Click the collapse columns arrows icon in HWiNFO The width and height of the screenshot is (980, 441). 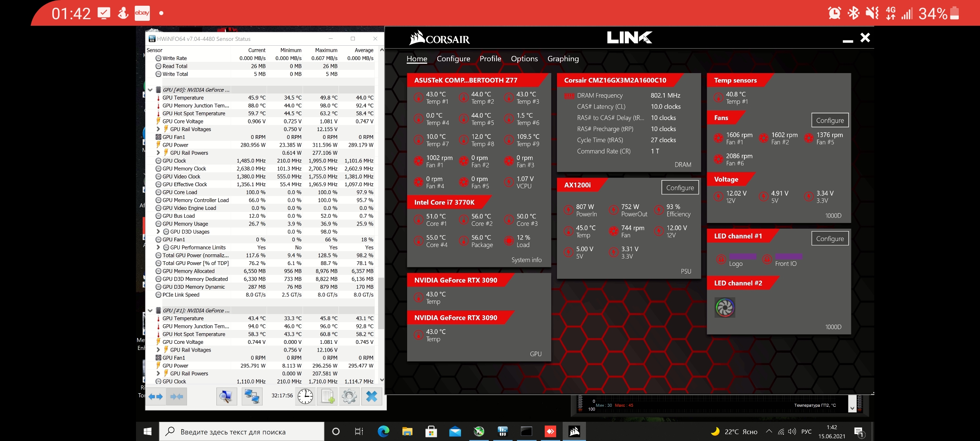point(176,396)
